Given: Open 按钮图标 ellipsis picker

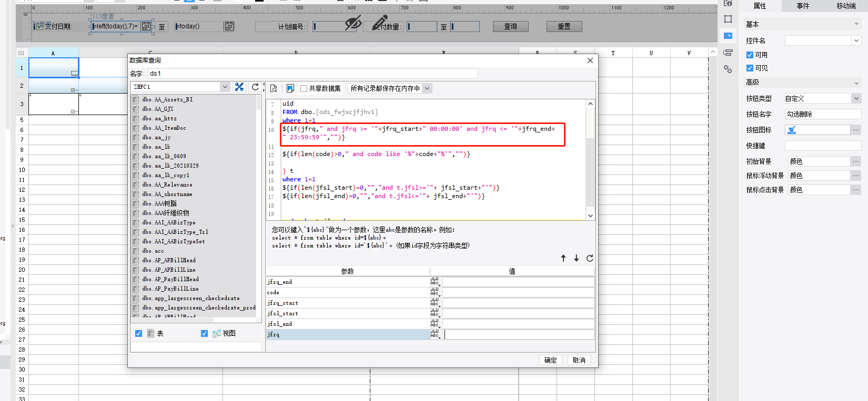Looking at the screenshot, I should tap(856, 130).
